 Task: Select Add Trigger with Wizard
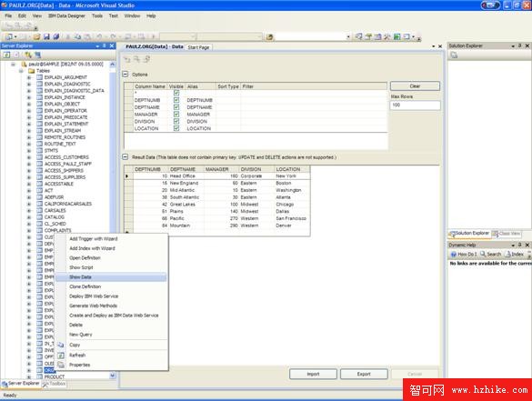click(x=94, y=239)
